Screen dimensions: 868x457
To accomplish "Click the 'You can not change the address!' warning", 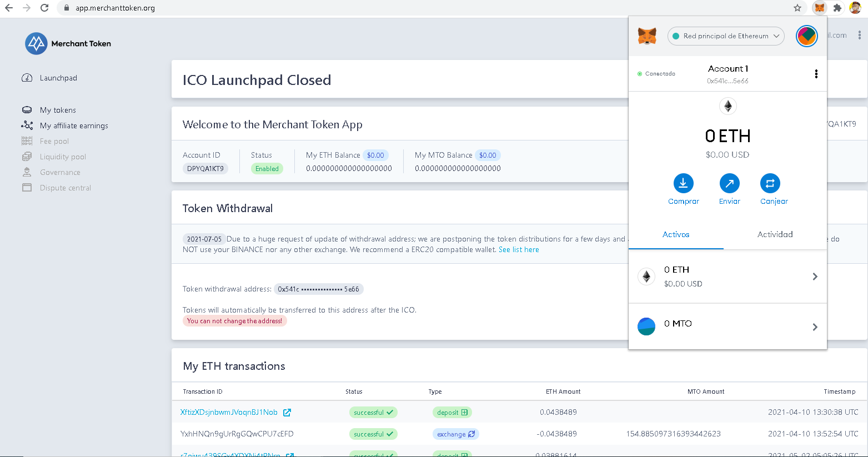I will pyautogui.click(x=234, y=321).
